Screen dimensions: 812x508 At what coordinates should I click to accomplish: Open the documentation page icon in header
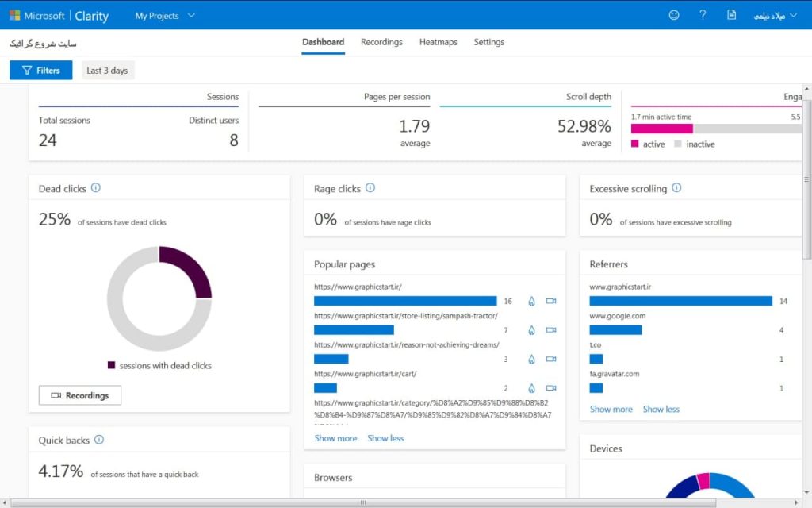[731, 15]
